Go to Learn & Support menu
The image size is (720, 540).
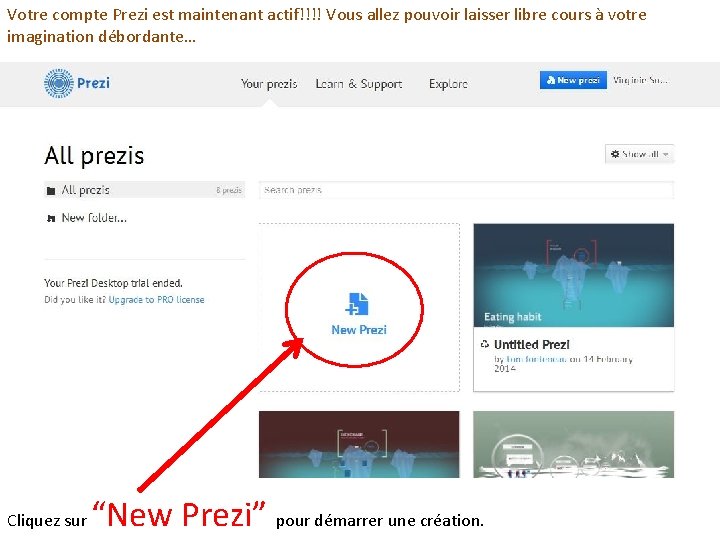359,84
